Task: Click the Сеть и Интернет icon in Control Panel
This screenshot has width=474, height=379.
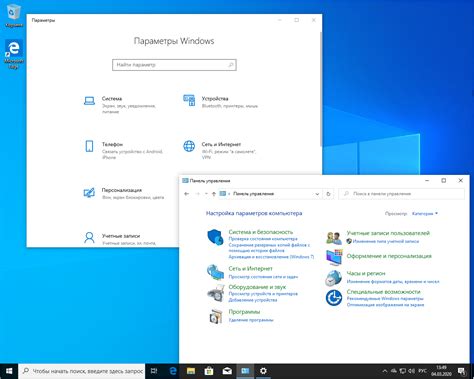Action: point(215,272)
